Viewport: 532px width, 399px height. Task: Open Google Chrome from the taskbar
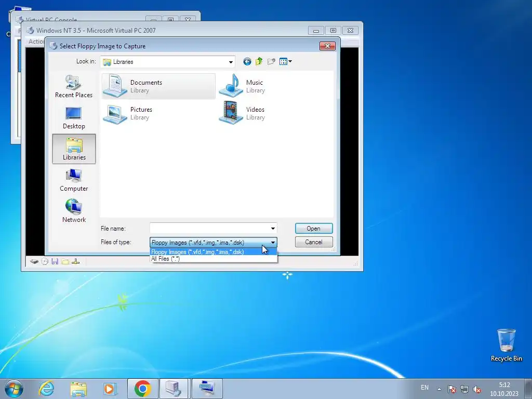142,389
